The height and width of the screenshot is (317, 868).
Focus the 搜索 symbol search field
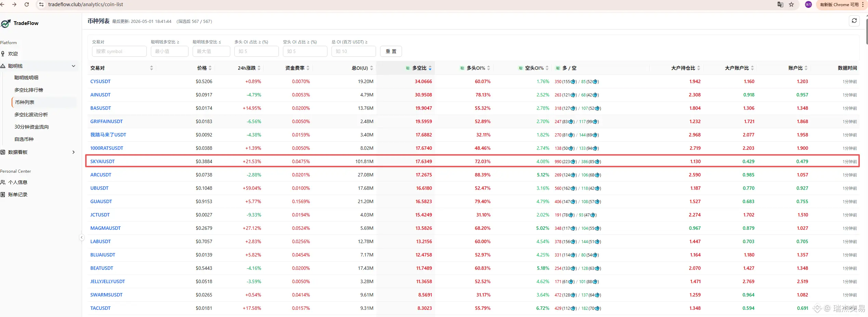pos(119,51)
